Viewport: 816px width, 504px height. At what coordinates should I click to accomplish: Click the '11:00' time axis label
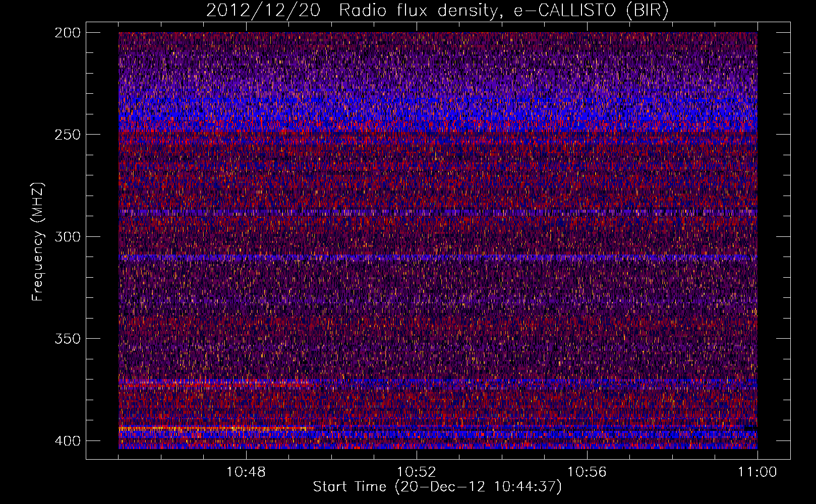[757, 472]
